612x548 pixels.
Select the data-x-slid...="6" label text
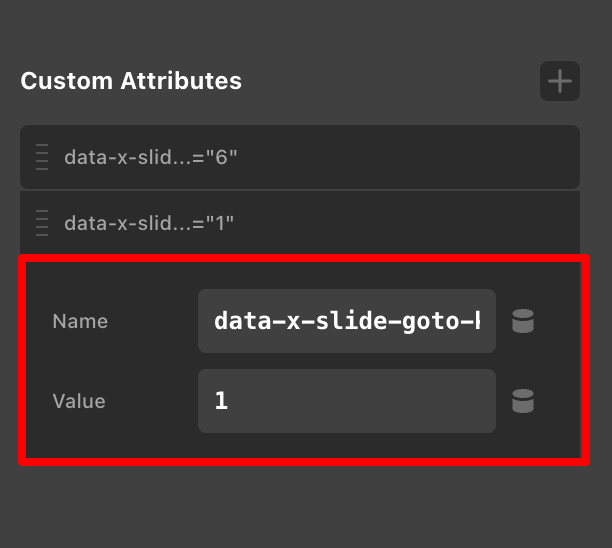151,157
